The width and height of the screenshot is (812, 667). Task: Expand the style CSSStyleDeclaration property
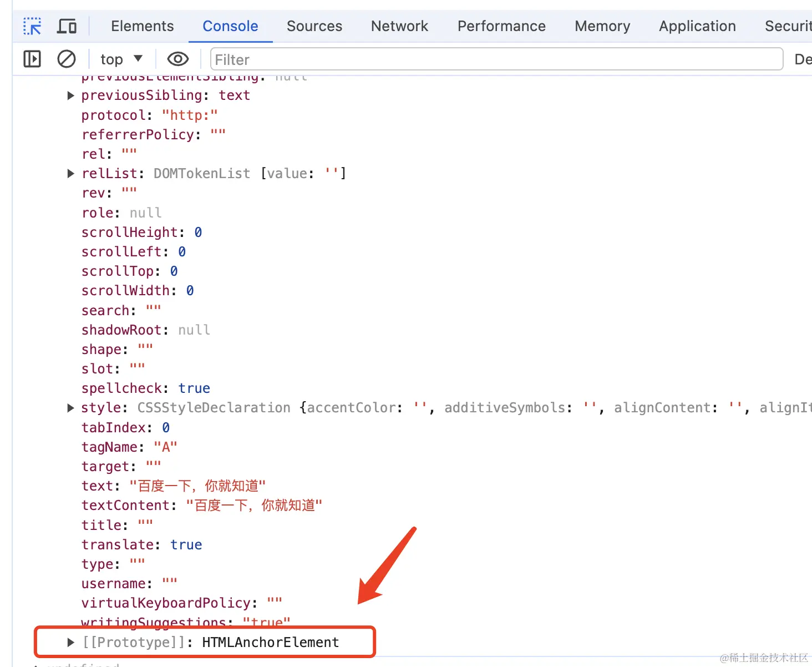[70, 408]
